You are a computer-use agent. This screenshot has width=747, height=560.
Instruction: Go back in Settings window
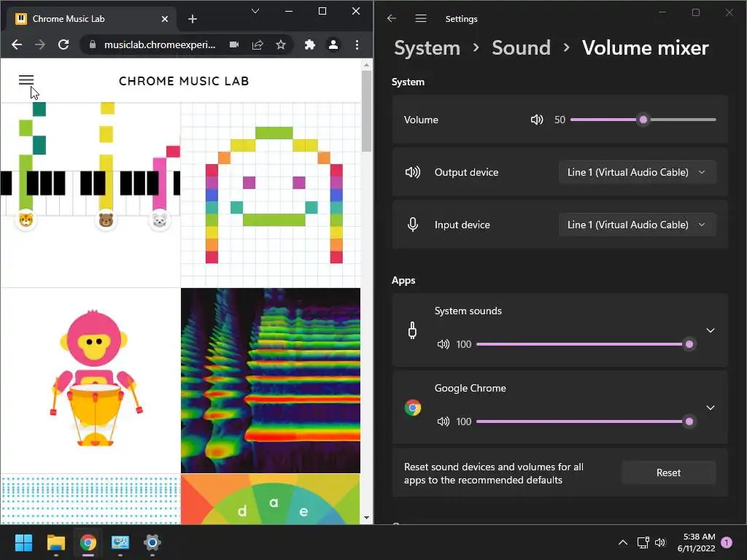[x=392, y=18]
